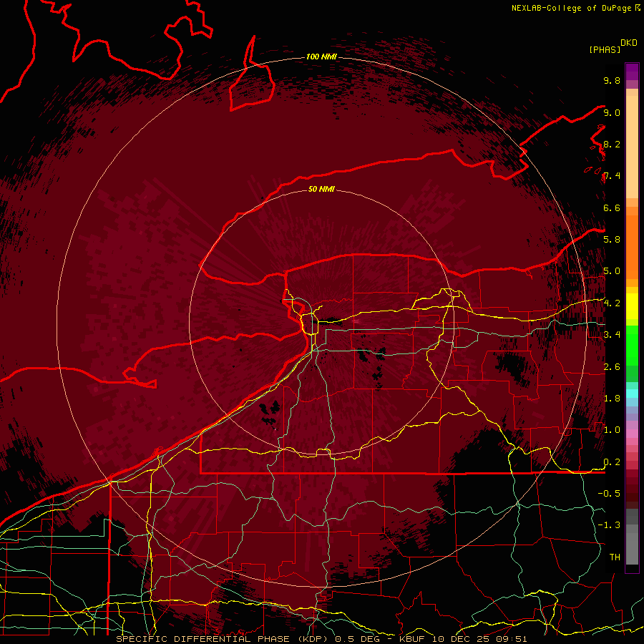Click the 100 NMI range ring label

tap(321, 57)
